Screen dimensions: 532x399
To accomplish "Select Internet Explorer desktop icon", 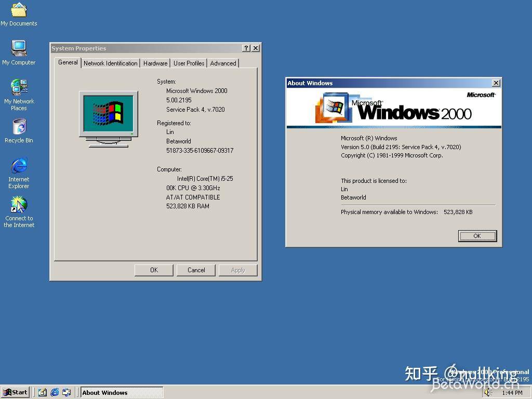I will [19, 172].
